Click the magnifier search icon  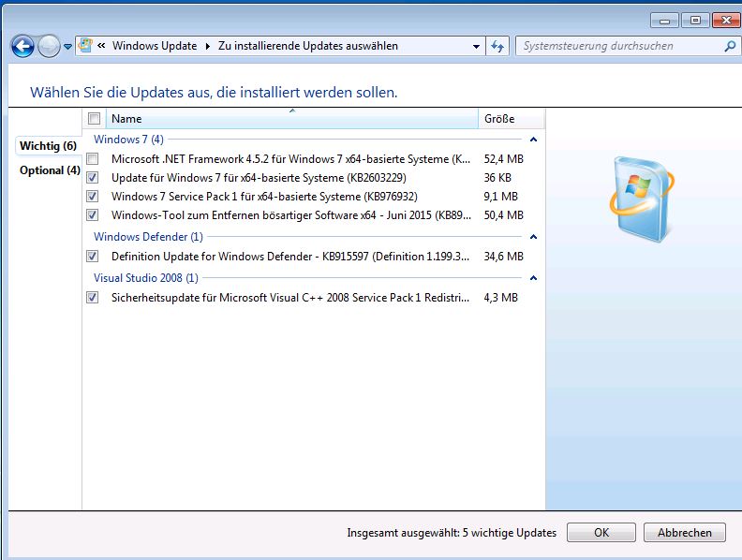pyautogui.click(x=730, y=46)
